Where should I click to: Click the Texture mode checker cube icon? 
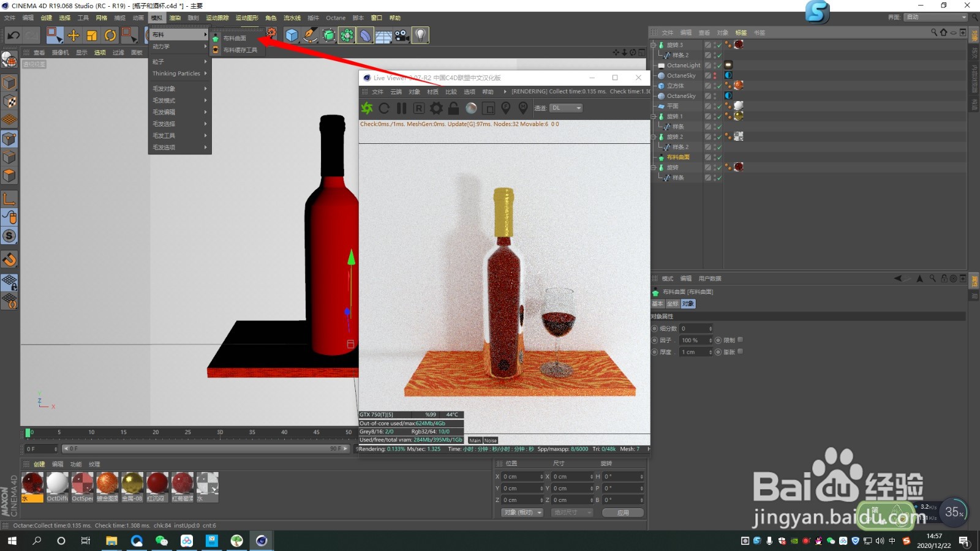9,101
